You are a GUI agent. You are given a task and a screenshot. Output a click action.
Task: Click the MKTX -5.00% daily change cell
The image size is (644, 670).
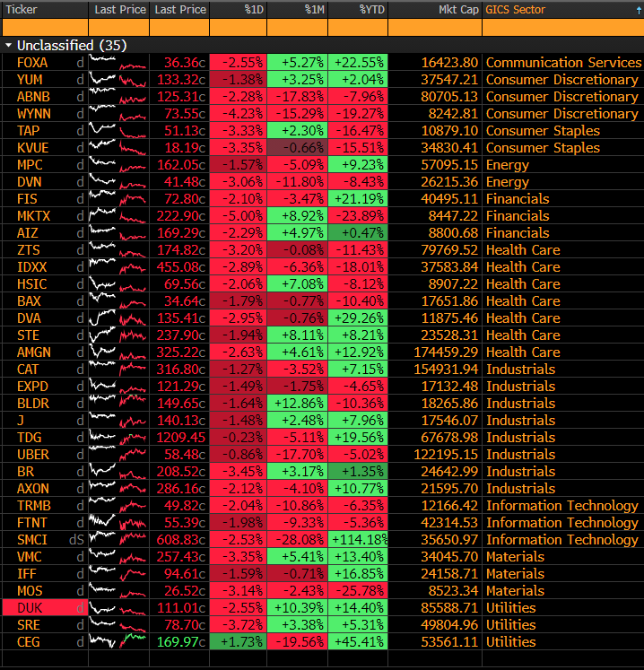click(238, 216)
